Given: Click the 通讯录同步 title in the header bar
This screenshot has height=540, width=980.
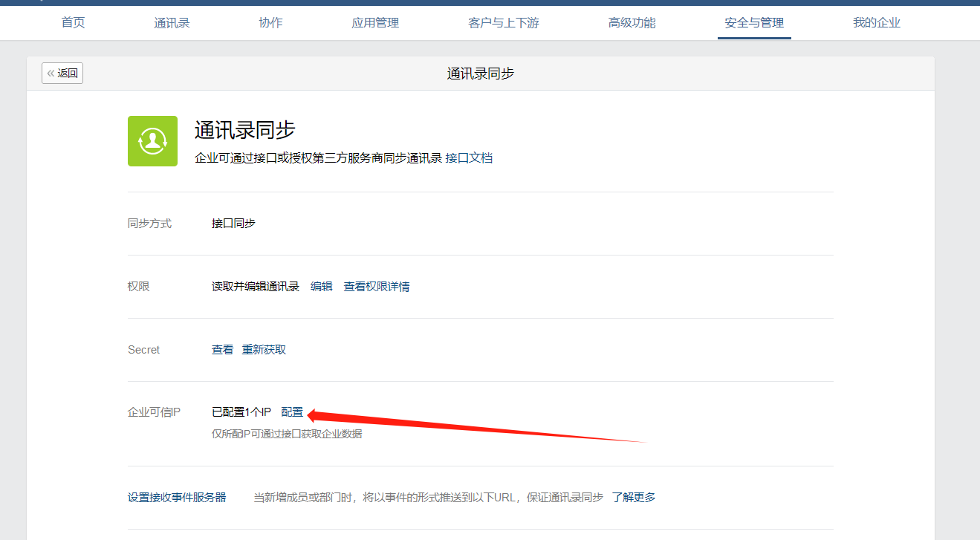Looking at the screenshot, I should pos(481,74).
